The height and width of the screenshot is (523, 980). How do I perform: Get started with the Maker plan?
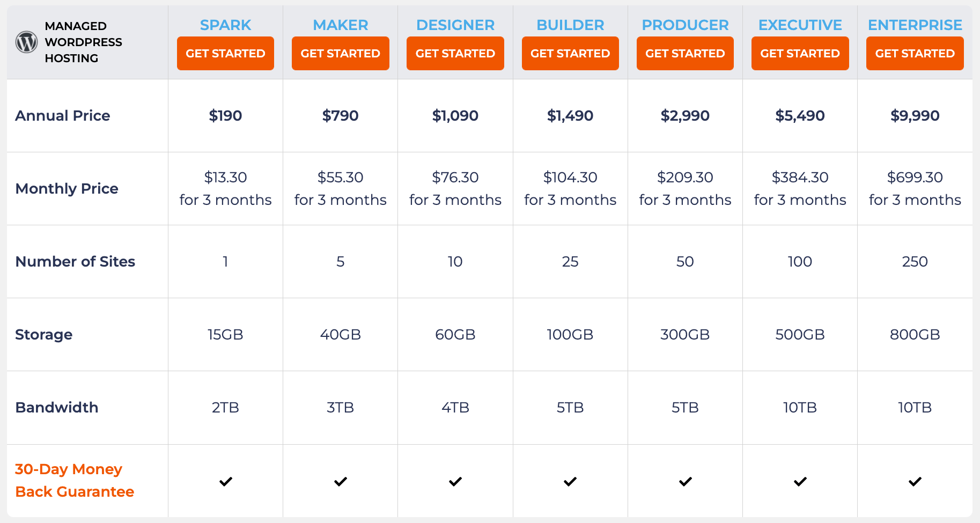(x=341, y=54)
